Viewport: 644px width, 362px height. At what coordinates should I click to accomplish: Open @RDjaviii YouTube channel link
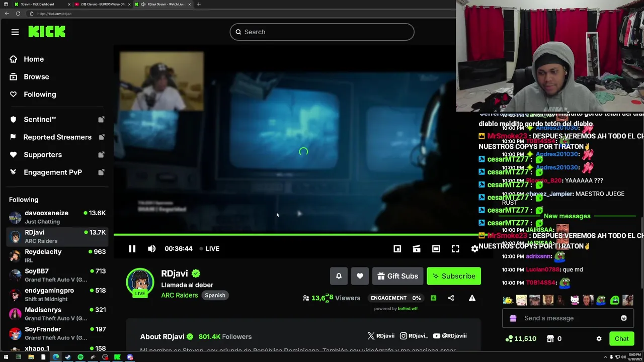[x=450, y=336]
